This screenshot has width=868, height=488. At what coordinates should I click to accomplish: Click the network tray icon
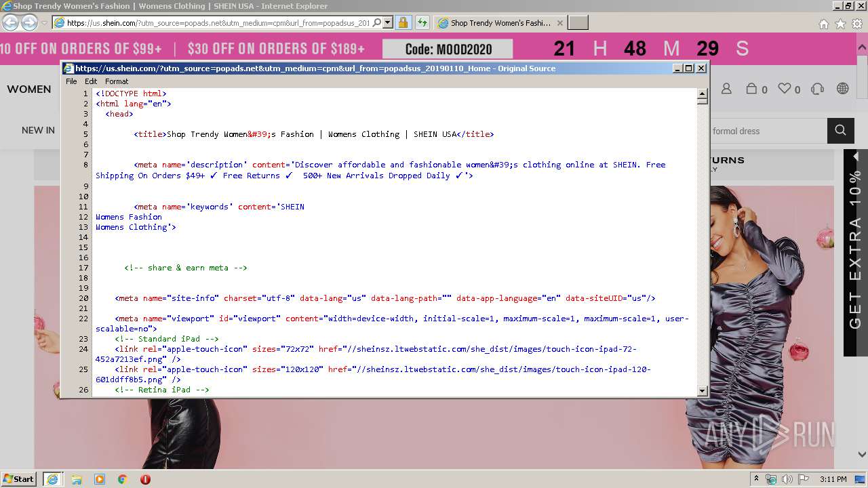tap(772, 479)
